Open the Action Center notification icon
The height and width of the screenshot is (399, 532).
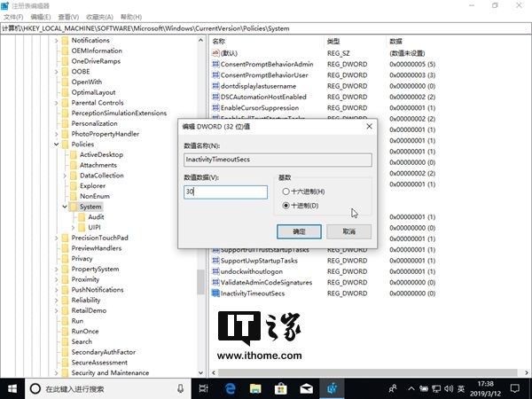pos(514,388)
